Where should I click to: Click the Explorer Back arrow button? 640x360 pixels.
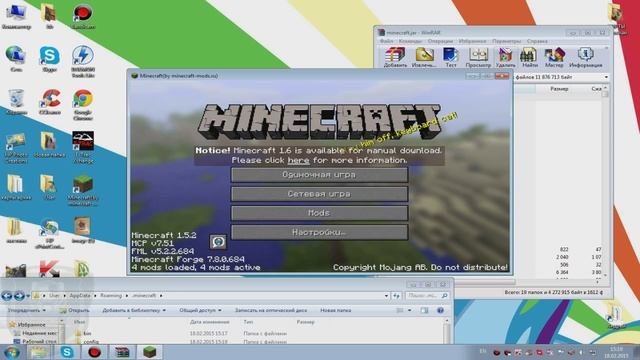coord(7,296)
